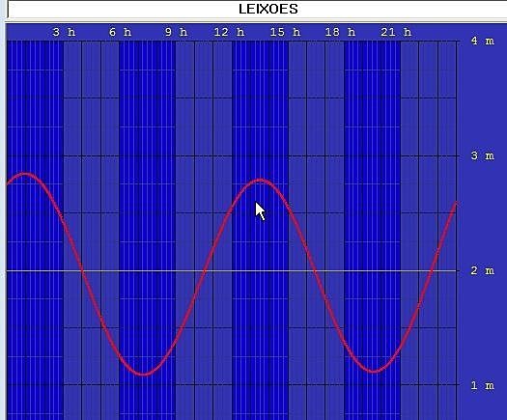
Task: Click the 6 h time label
Action: pyautogui.click(x=121, y=32)
